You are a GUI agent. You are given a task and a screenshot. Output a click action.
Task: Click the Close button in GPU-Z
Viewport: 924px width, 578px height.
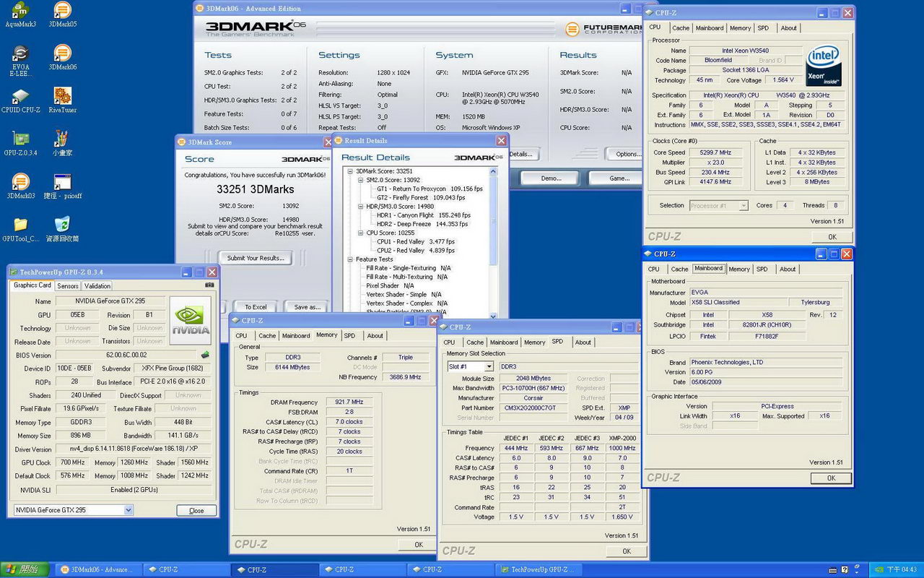[x=196, y=510]
